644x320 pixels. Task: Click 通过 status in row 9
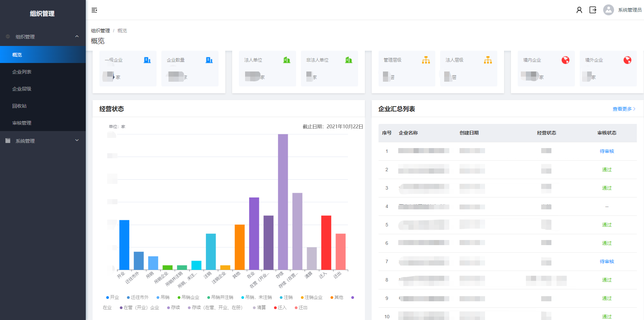pyautogui.click(x=607, y=298)
